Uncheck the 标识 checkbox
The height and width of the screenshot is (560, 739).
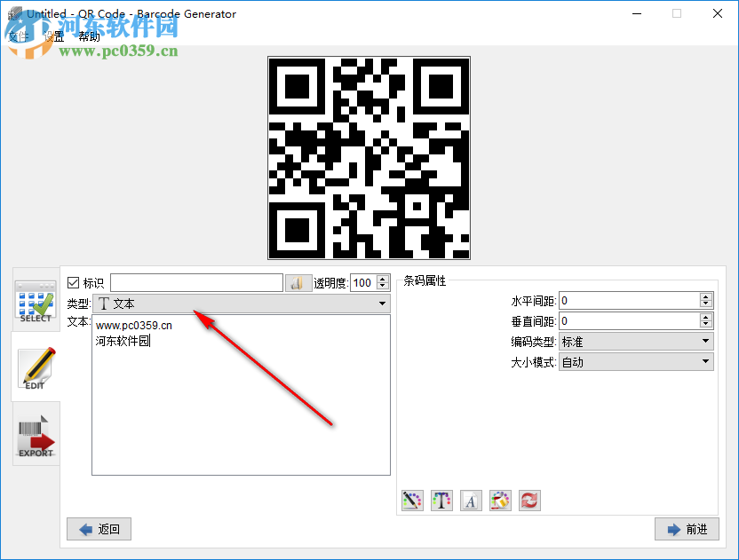click(x=73, y=282)
